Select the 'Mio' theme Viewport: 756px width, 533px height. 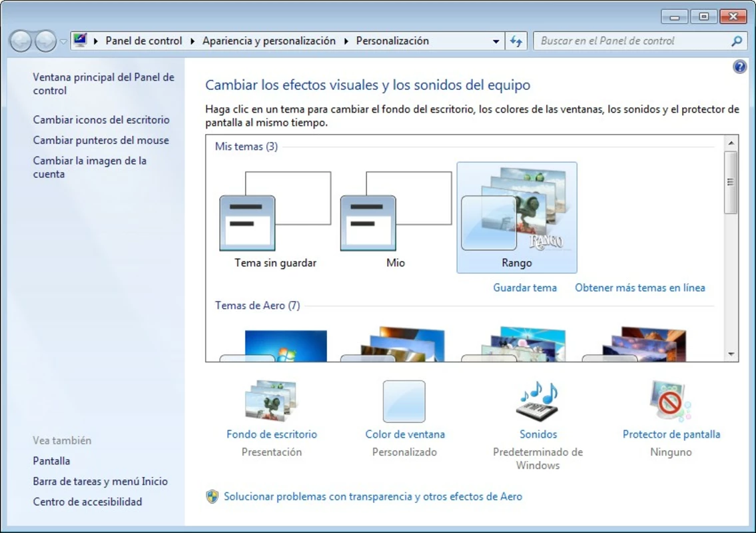point(396,218)
